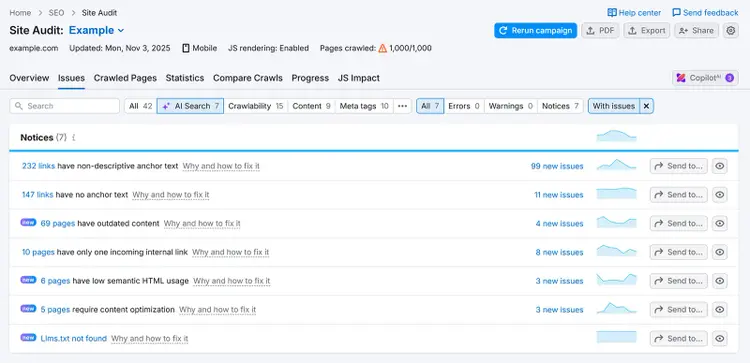
Task: Open the Llms.txt not found issue
Action: [x=74, y=338]
